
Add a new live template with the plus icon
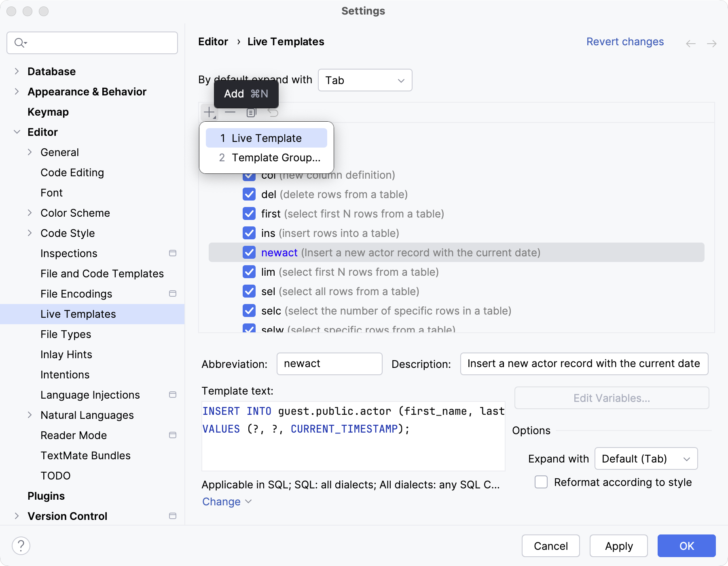coord(209,112)
